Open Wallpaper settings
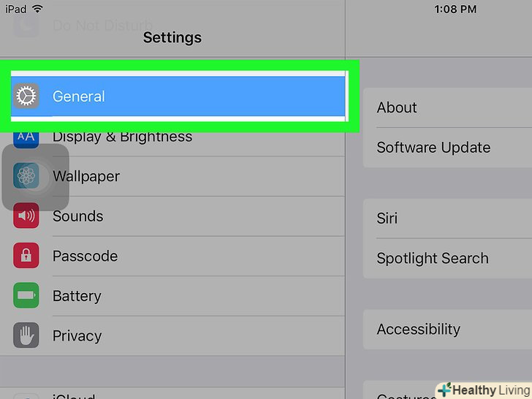 click(86, 176)
